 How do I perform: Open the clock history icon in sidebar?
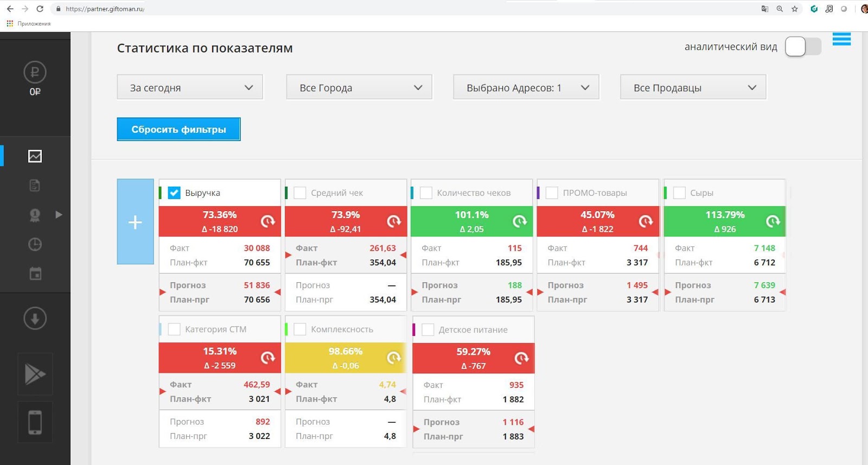tap(35, 244)
